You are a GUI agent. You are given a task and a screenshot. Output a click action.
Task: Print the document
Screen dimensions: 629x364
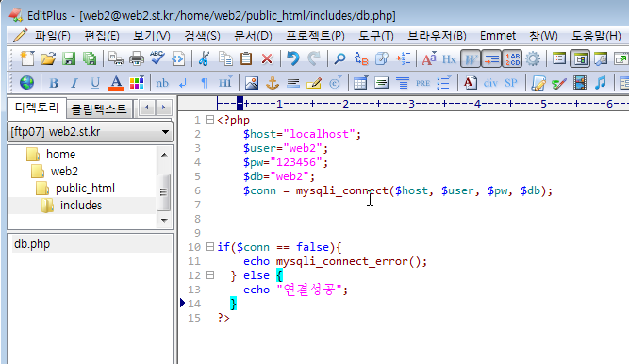click(137, 59)
